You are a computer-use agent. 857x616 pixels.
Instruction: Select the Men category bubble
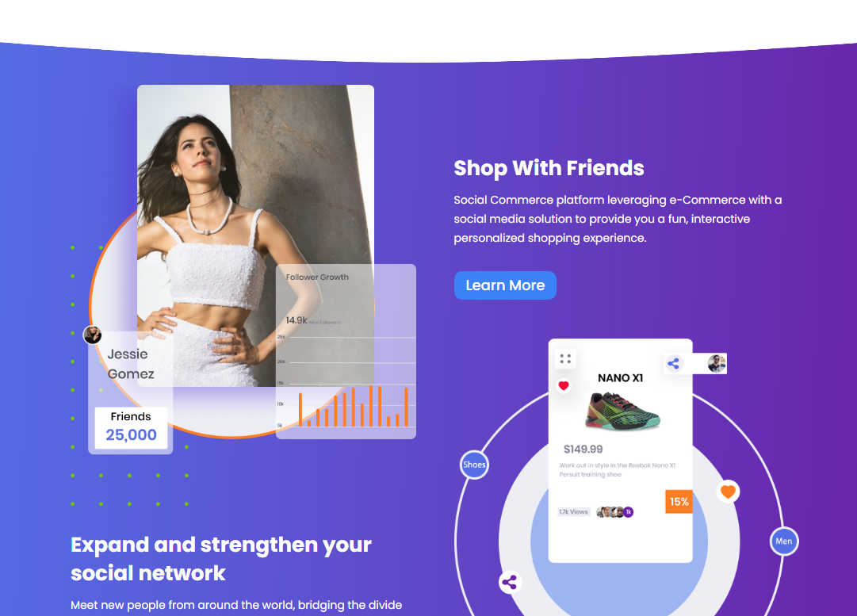click(784, 541)
